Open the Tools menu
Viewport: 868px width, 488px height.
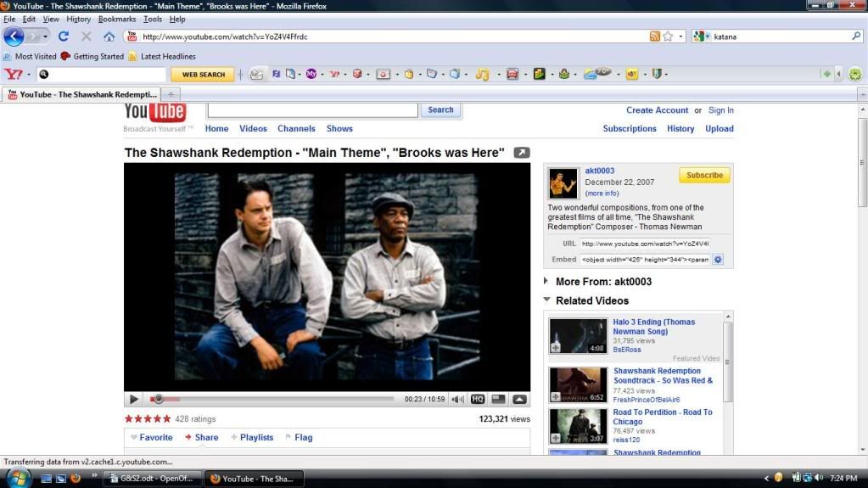click(x=153, y=19)
